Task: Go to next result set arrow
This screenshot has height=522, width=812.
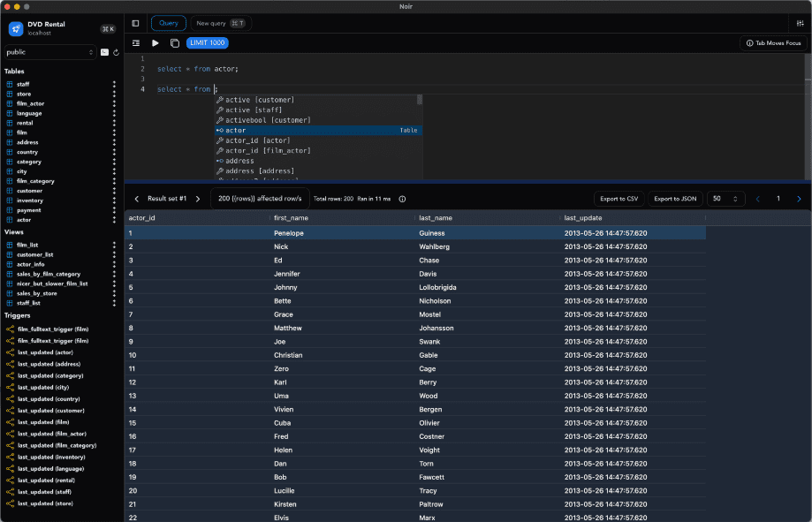Action: 198,199
